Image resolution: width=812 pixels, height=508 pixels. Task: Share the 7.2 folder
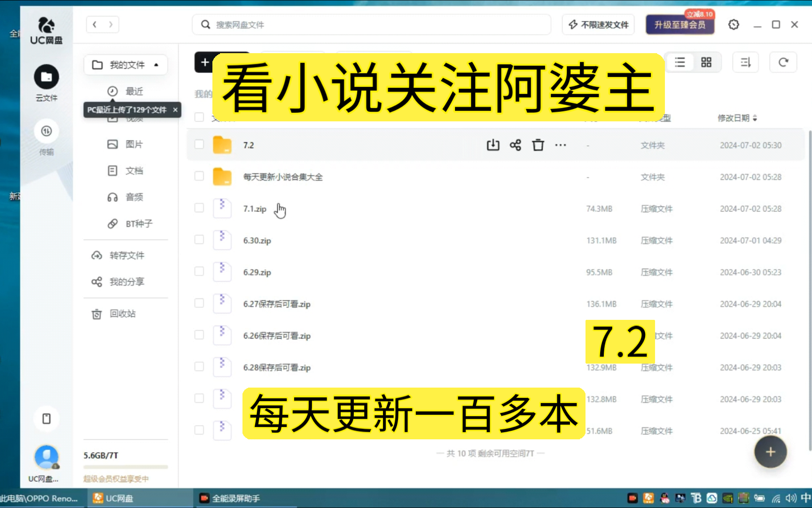pyautogui.click(x=515, y=145)
